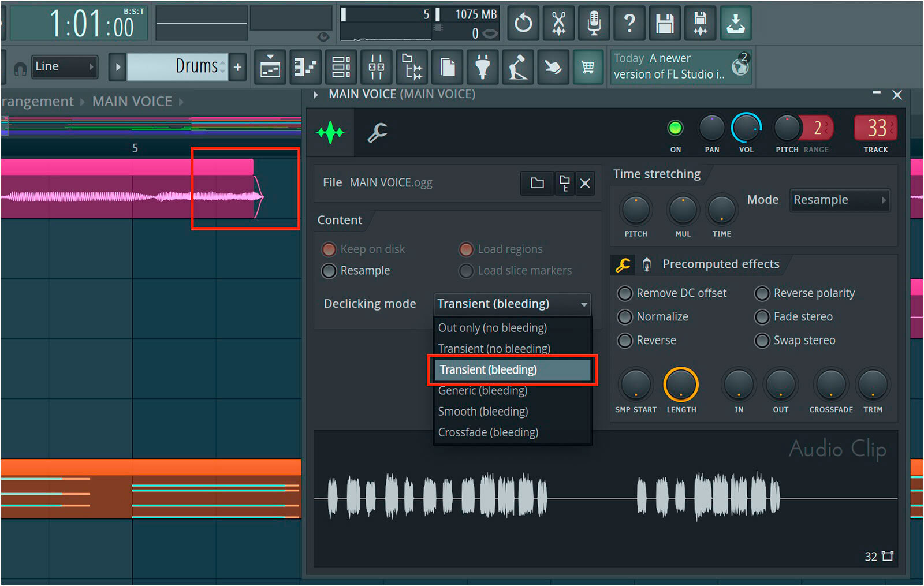The height and width of the screenshot is (586, 924).
Task: Select the Resample content option
Action: click(329, 270)
